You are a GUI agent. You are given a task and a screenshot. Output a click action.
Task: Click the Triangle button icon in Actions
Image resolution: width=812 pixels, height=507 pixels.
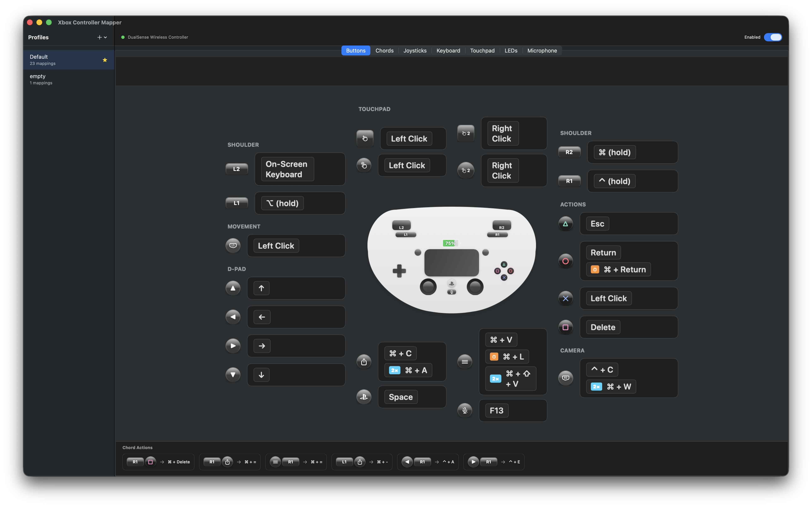[566, 224]
